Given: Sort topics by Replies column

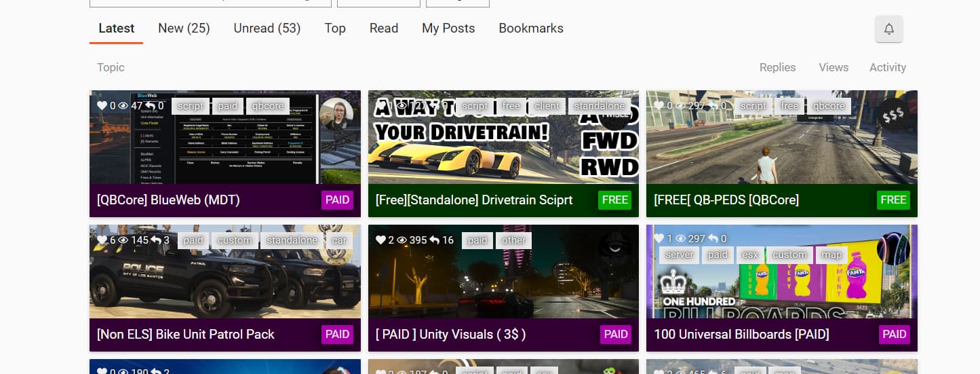Looking at the screenshot, I should tap(777, 67).
